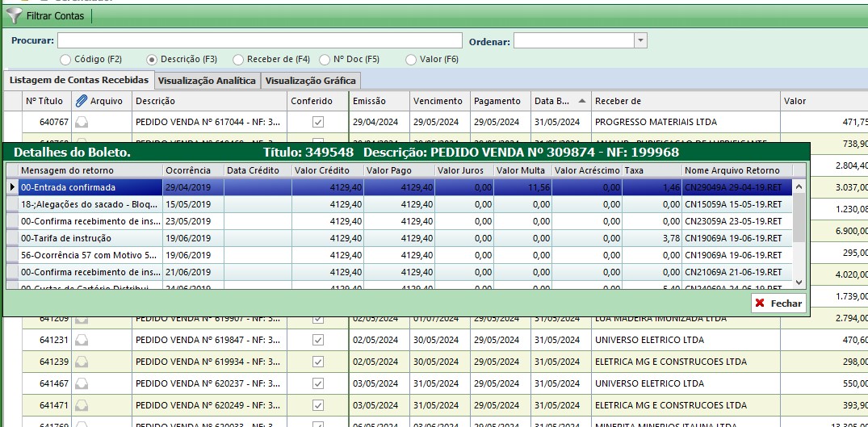Switch to Listagem de Contas Recebidas tab
The width and height of the screenshot is (868, 427).
click(79, 80)
